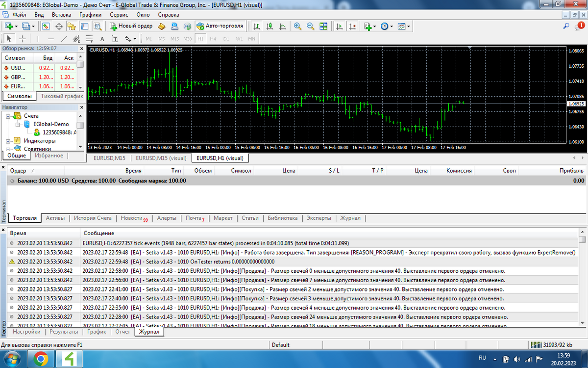588x368 pixels.
Task: Select the equidistant channel tool
Action: pyautogui.click(x=76, y=39)
